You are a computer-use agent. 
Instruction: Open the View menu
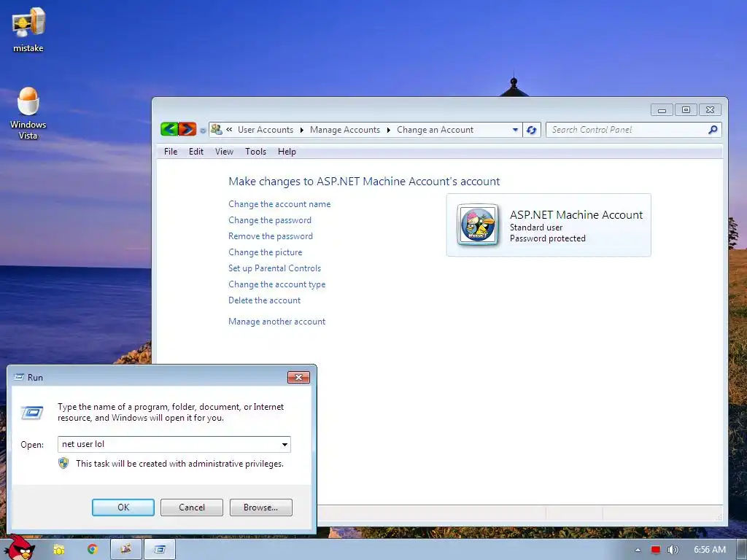point(224,152)
